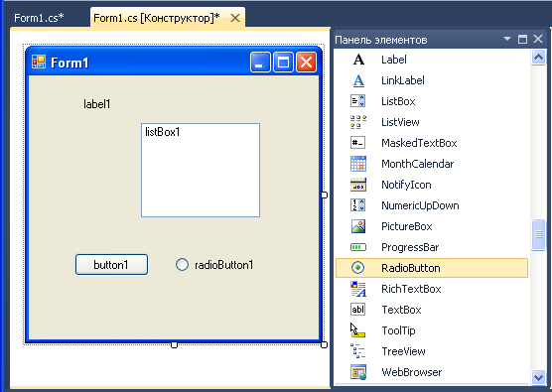This screenshot has width=552, height=392.
Task: Switch to the Form1.cs code tab
Action: pyautogui.click(x=40, y=18)
